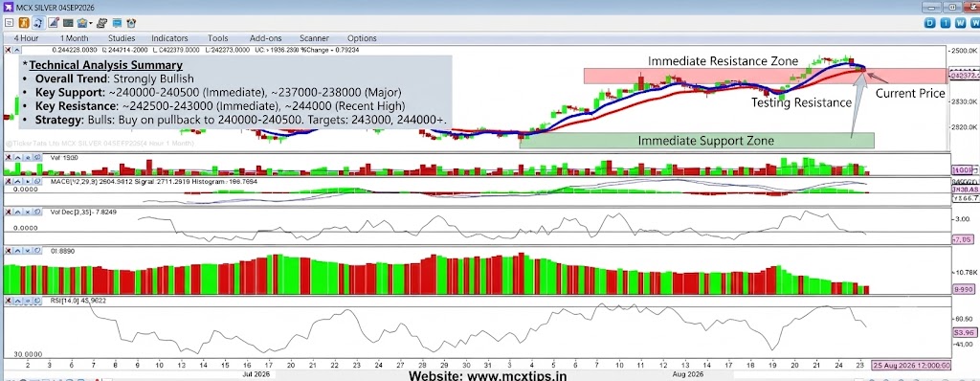
Task: Close the MACD indicator panel
Action: (x=8, y=182)
